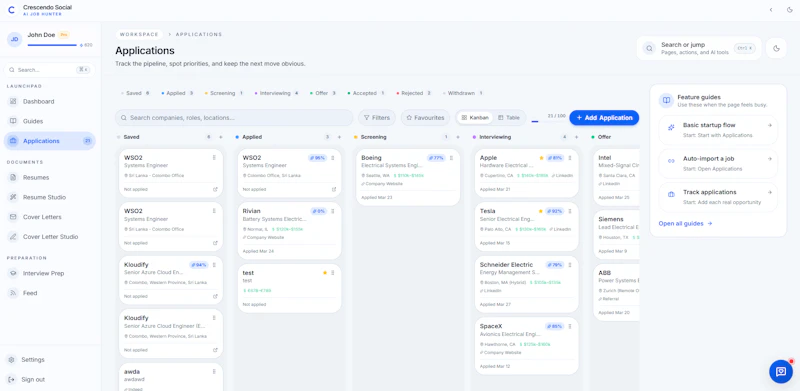Open external link on first Kloudify card
800x391 pixels.
pyautogui.click(x=215, y=297)
